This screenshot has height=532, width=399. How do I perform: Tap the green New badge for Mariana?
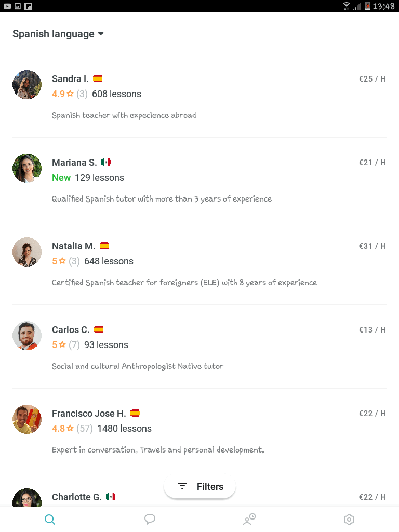[61, 178]
